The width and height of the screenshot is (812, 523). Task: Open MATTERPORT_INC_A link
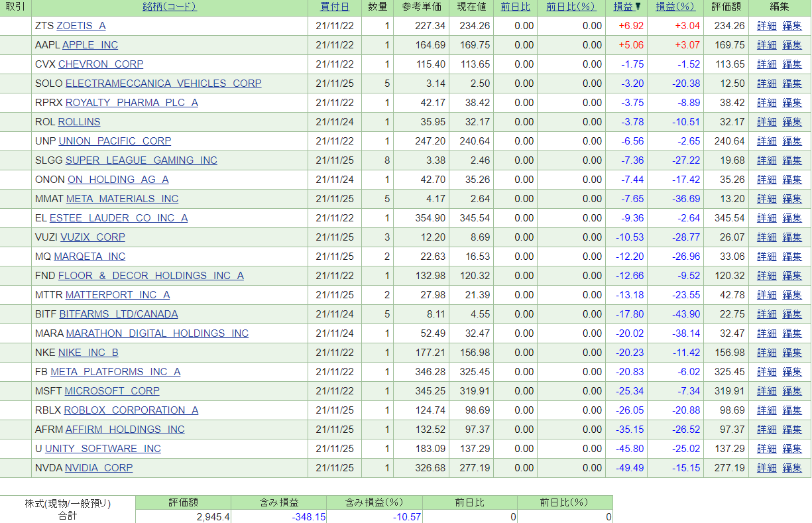[x=117, y=295]
